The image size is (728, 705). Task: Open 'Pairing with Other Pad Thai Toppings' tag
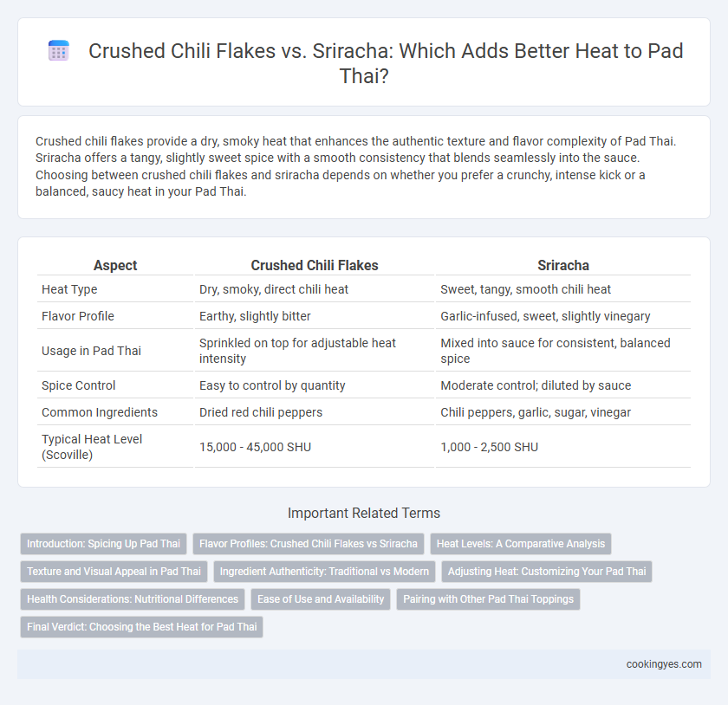pyautogui.click(x=488, y=599)
